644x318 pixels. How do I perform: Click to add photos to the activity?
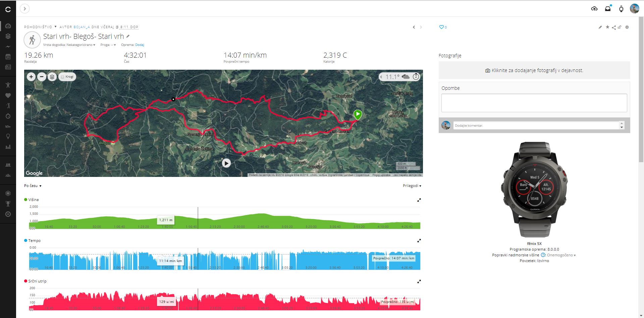click(x=534, y=70)
